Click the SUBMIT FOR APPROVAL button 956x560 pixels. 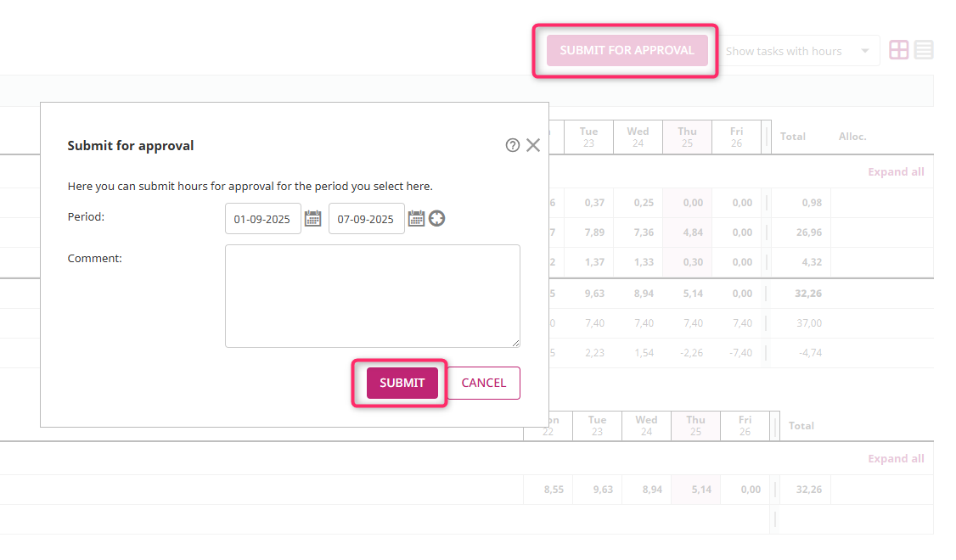click(627, 50)
